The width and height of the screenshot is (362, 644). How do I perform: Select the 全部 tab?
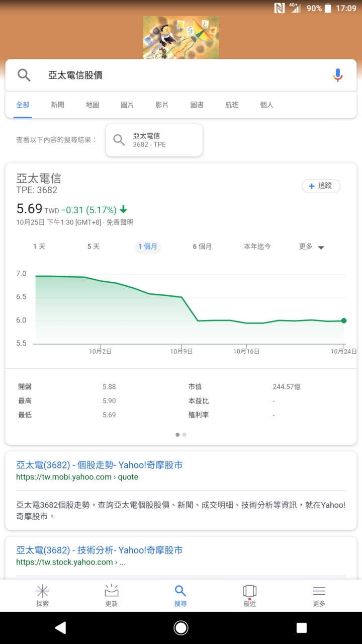pos(23,105)
